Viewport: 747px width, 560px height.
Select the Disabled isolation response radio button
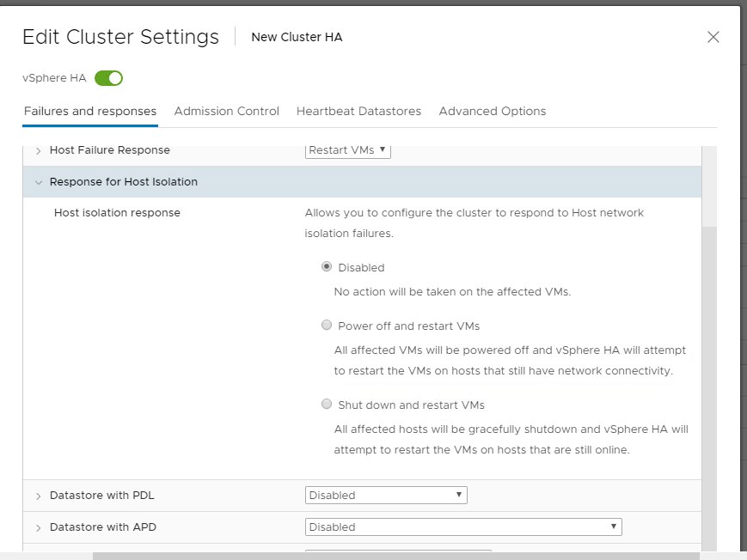(327, 266)
